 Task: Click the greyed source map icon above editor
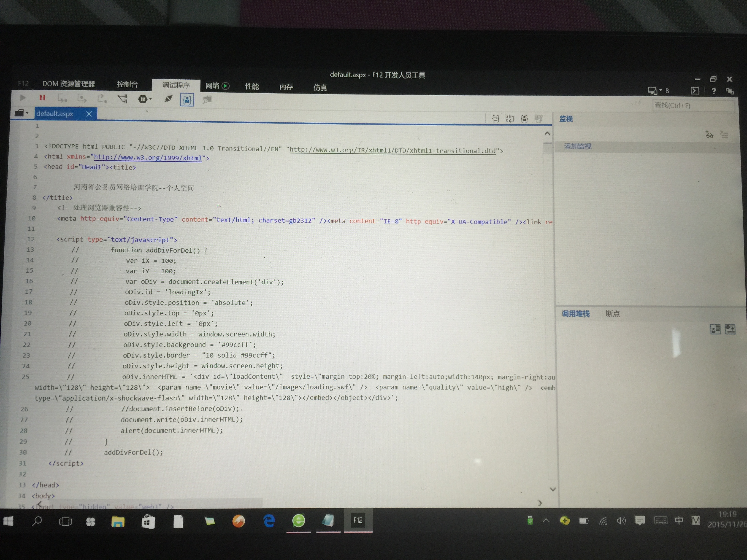[539, 118]
